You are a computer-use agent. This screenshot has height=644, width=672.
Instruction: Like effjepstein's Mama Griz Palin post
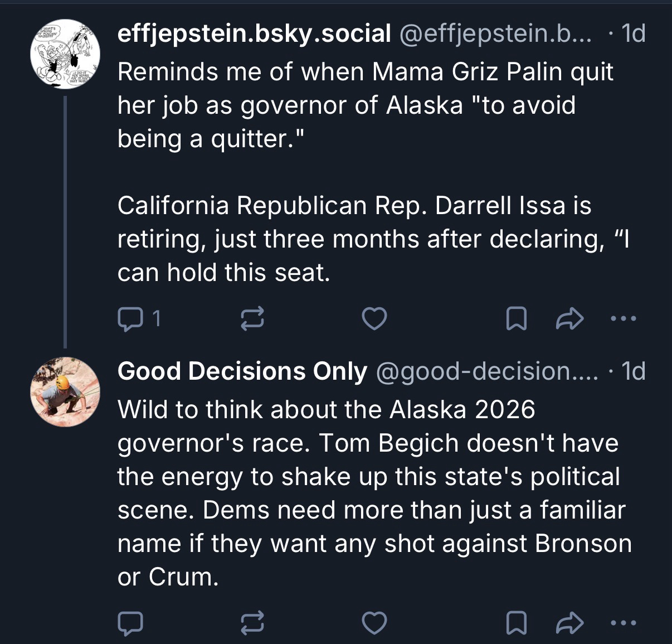[374, 319]
